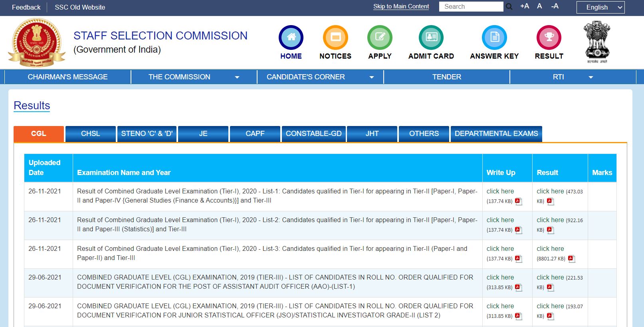Open the APPLY icon

(x=380, y=37)
